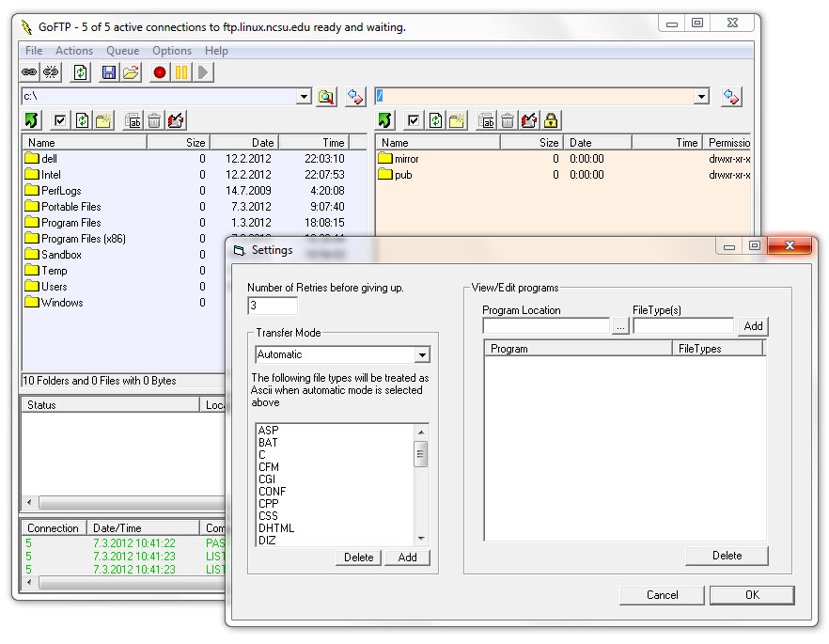This screenshot has width=829, height=644.
Task: Sort local list by the Date column header
Action: [244, 142]
